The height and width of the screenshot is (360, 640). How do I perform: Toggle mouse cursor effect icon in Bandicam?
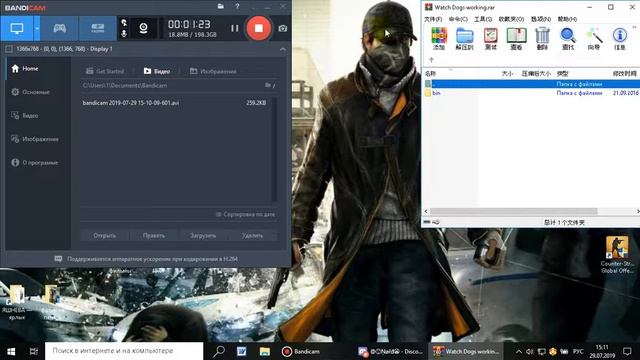point(124,23)
